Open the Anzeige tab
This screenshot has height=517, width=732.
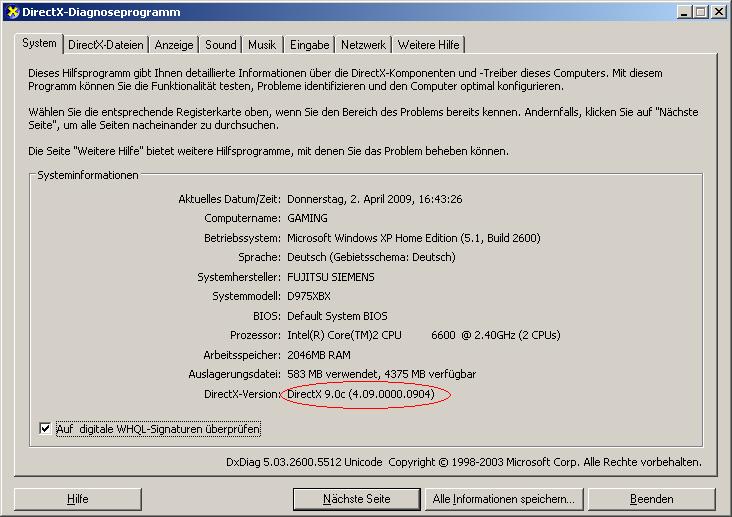point(174,45)
